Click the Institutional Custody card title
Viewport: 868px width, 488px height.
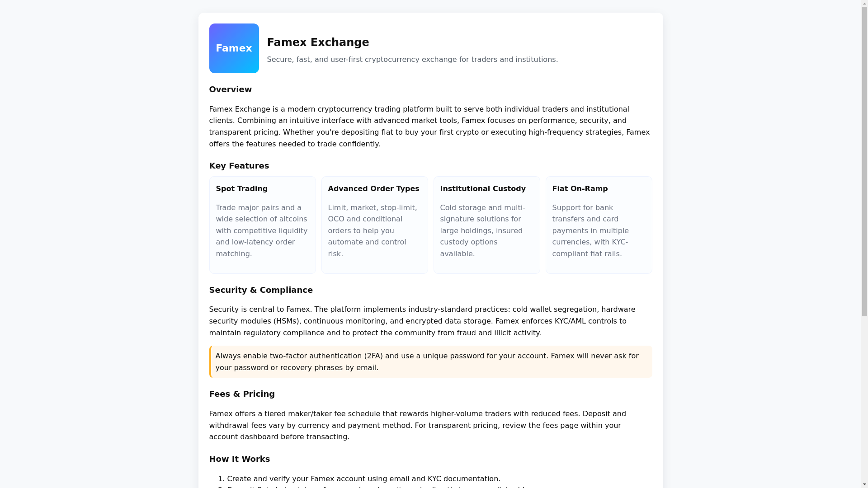pos(482,189)
